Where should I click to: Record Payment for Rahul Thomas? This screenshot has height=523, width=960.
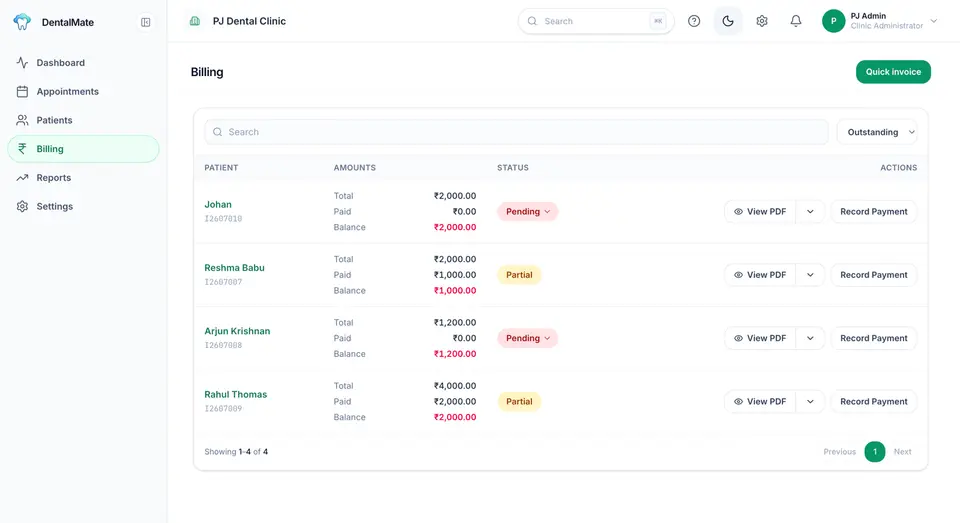tap(874, 402)
